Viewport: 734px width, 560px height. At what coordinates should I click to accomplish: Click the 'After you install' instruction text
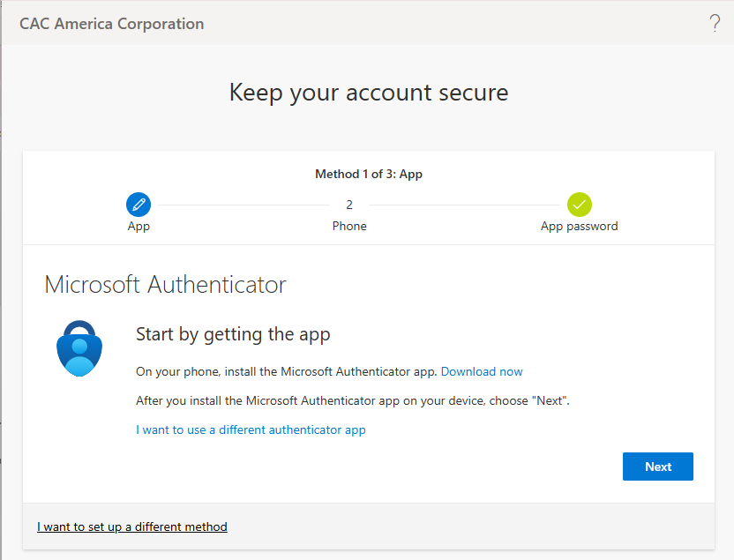[x=353, y=400]
